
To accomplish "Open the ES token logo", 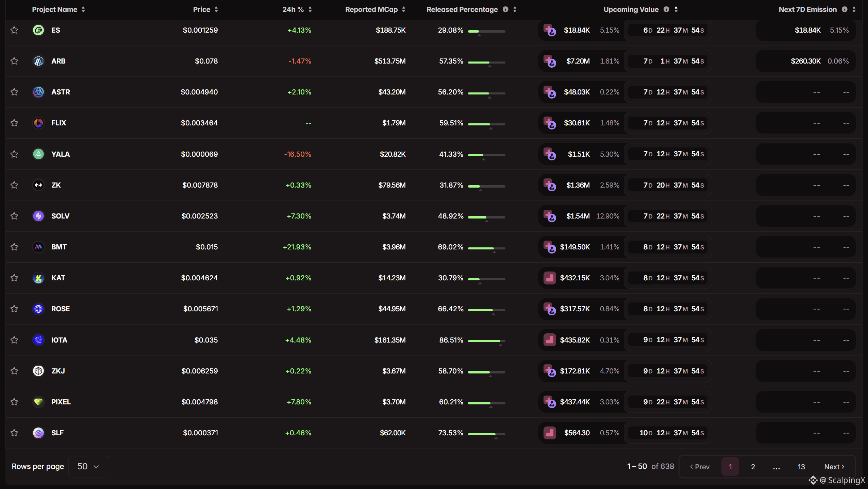I will pyautogui.click(x=38, y=30).
